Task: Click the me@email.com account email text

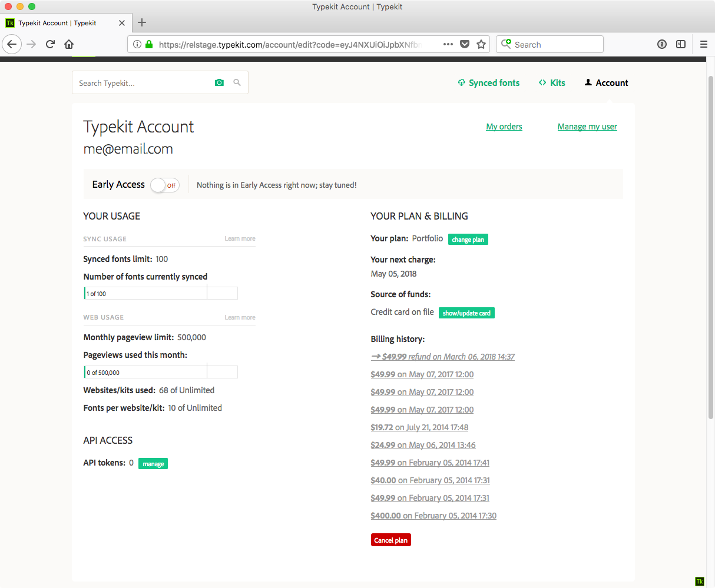Action: pos(128,150)
